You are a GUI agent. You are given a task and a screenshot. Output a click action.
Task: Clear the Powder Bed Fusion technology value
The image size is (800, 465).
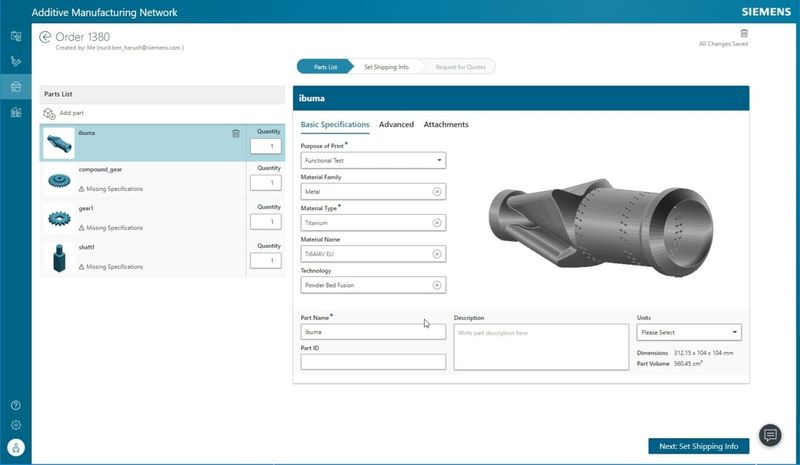click(x=436, y=285)
